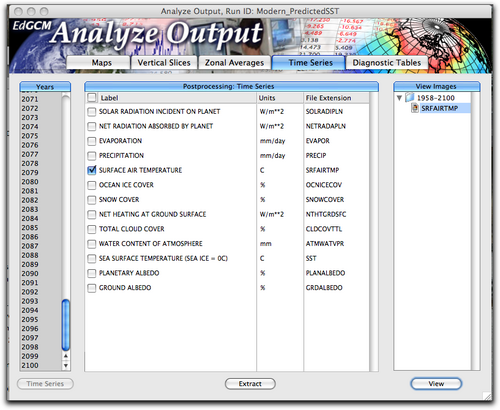Check Water Content of Atmosphere checkbox
The height and width of the screenshot is (410, 500).
[x=91, y=244]
